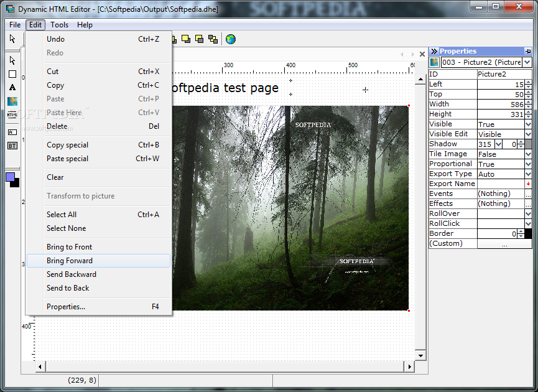Open the File menu
Viewport: 538px width, 392px height.
click(x=15, y=25)
